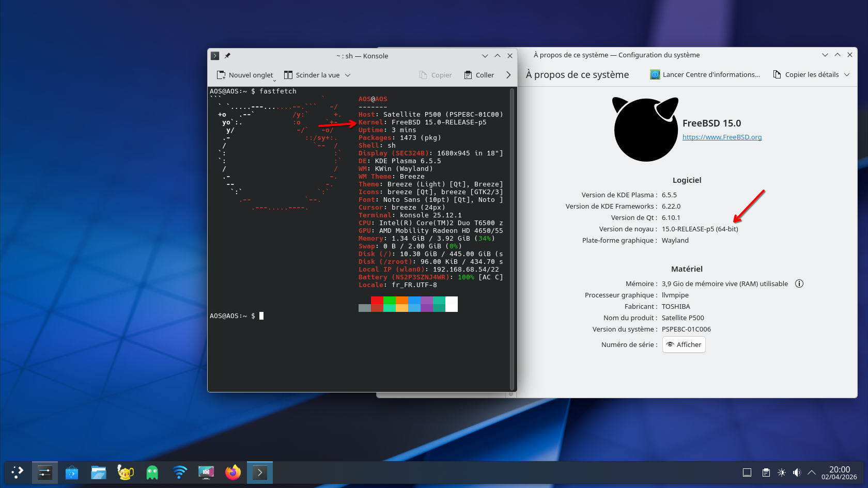
Task: Show the serial number with Afficher
Action: [x=684, y=344]
